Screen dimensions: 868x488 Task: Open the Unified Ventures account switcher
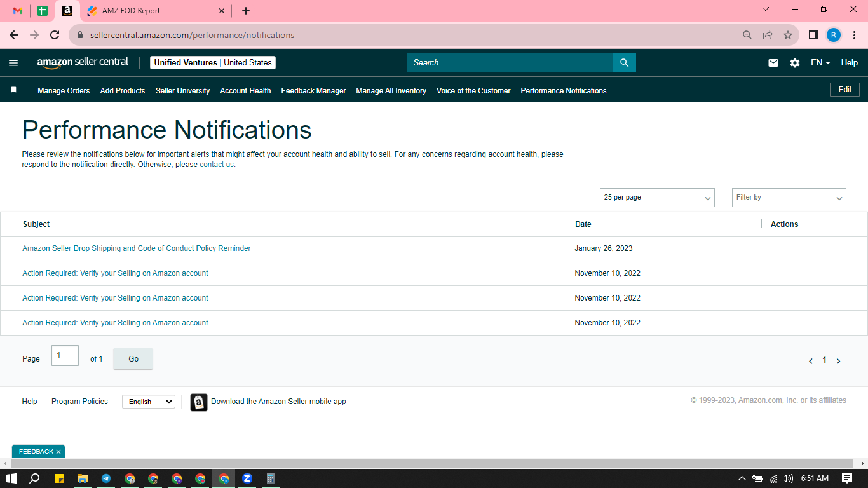[x=213, y=62]
